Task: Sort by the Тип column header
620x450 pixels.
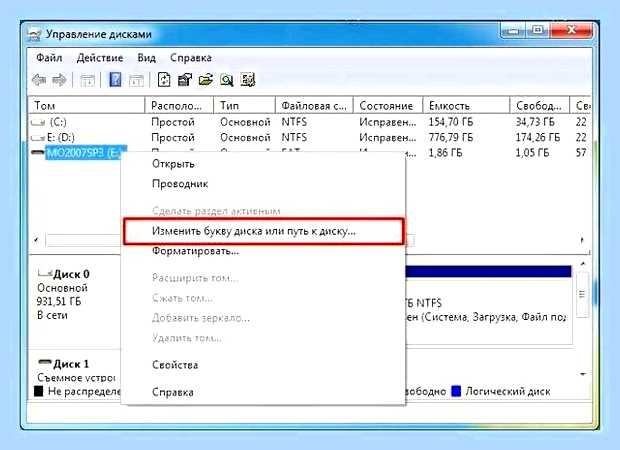Action: click(x=244, y=106)
